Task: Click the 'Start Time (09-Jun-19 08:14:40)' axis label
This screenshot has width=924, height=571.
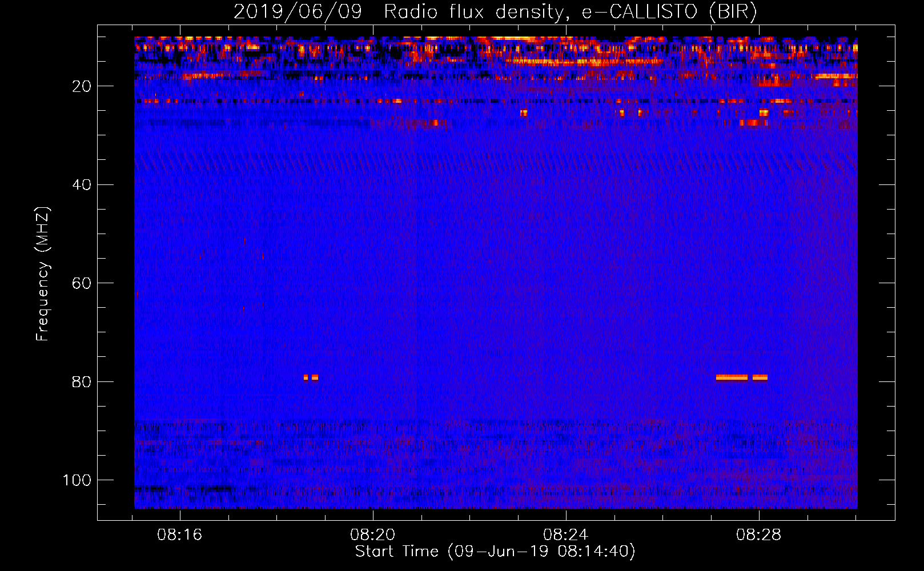Action: tap(495, 552)
